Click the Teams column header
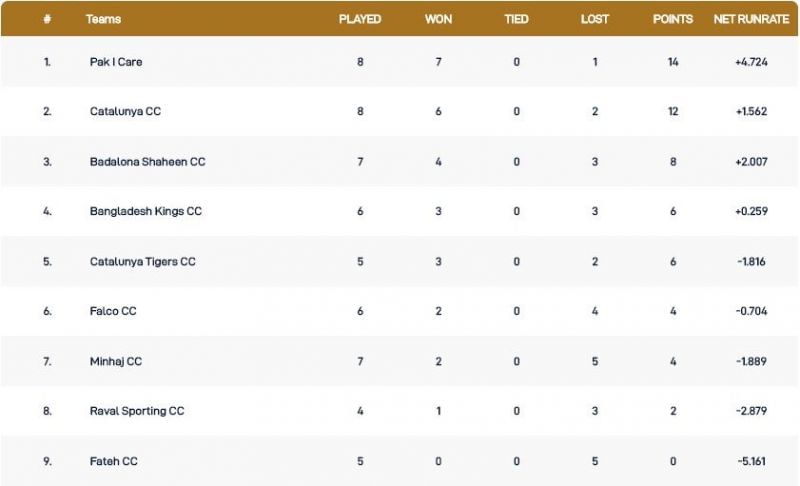This screenshot has height=486, width=800. [x=104, y=19]
